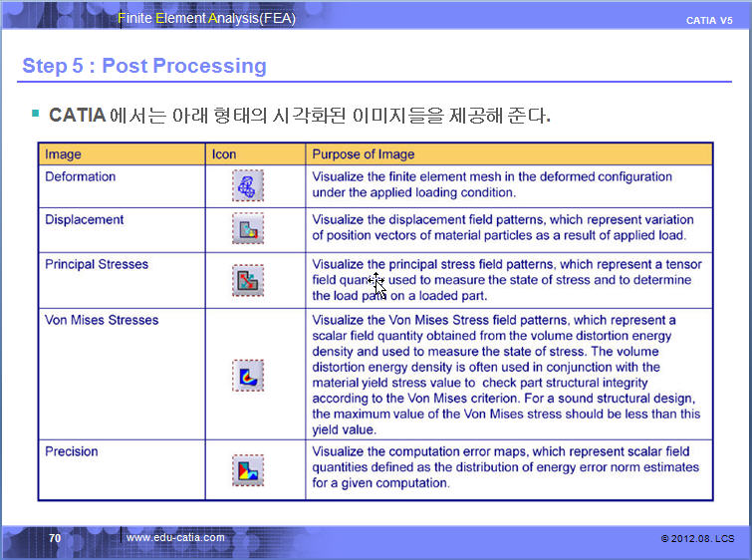Viewport: 752px width, 560px height.
Task: Select the 'Deformation' row label
Action: 81,176
